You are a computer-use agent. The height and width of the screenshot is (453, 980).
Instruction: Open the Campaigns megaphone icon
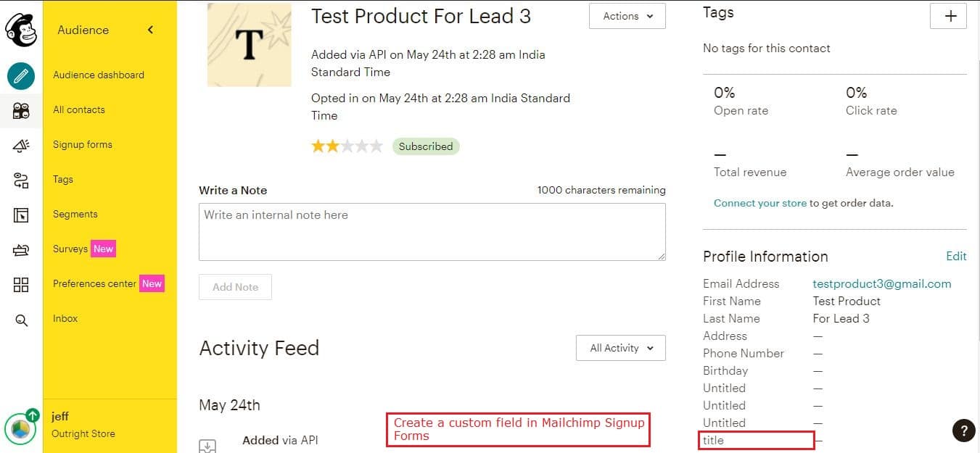(x=21, y=146)
